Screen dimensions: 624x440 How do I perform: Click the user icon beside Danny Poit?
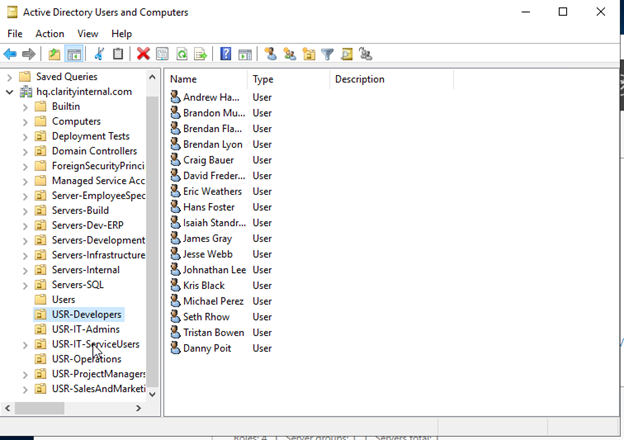[x=175, y=348]
